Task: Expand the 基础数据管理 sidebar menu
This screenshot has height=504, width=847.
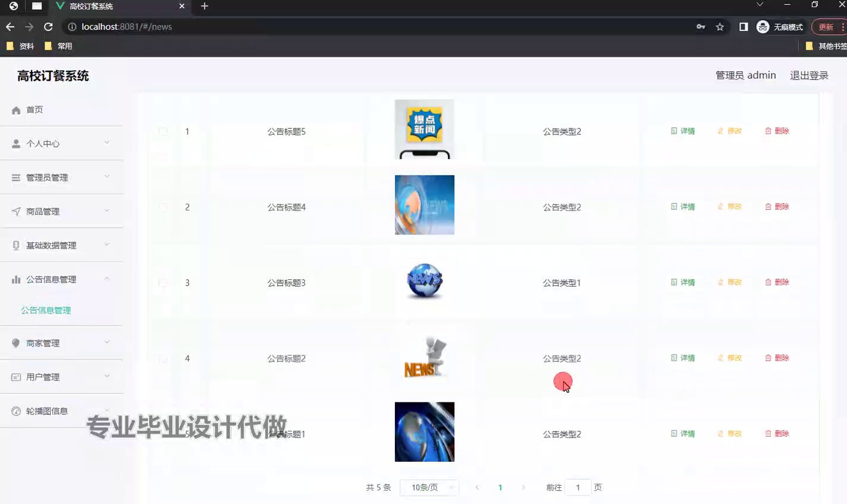Action: coord(61,245)
